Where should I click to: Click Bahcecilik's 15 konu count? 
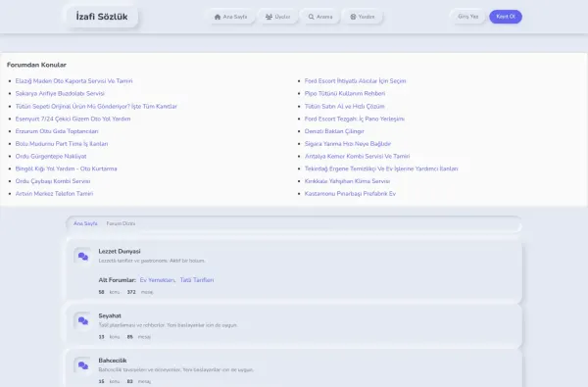coord(109,381)
